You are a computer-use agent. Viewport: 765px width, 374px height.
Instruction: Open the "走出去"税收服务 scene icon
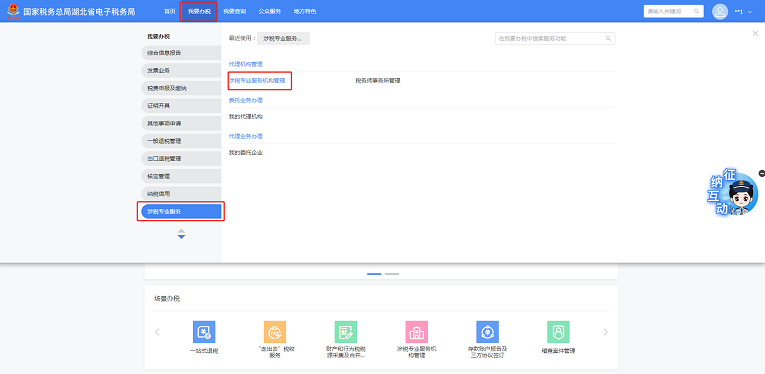pos(275,332)
